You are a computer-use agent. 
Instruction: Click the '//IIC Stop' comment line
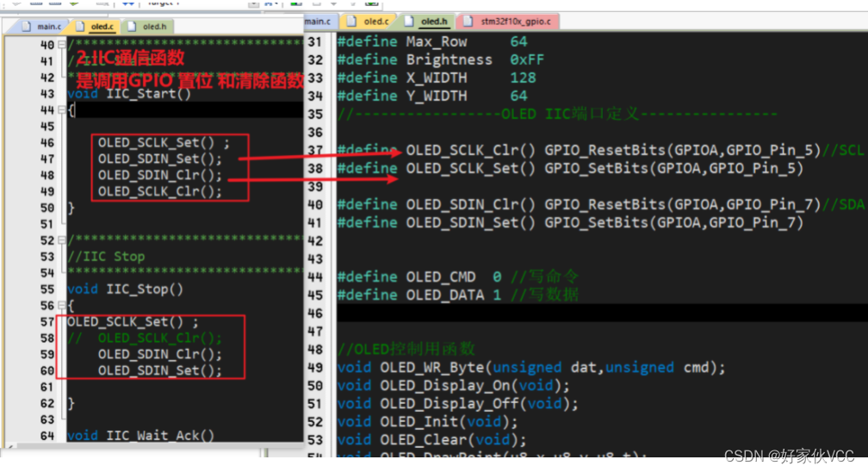[x=106, y=257]
